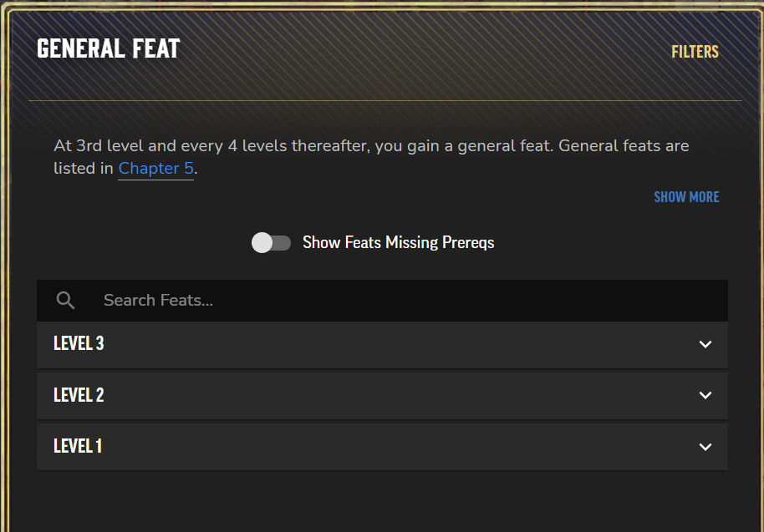Click the white knob of the prereqs switch

click(x=262, y=242)
